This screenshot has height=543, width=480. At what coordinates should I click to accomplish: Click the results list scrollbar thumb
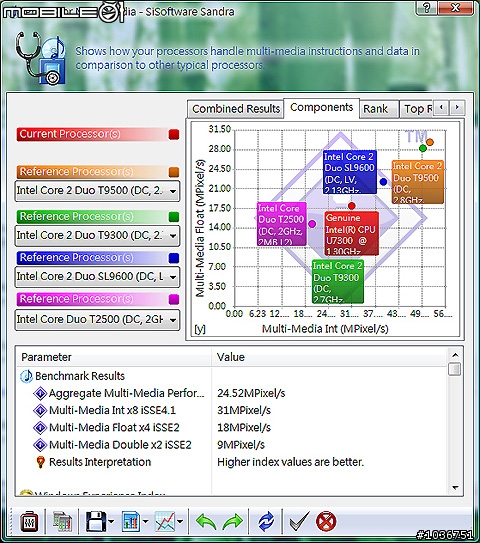coord(454,369)
